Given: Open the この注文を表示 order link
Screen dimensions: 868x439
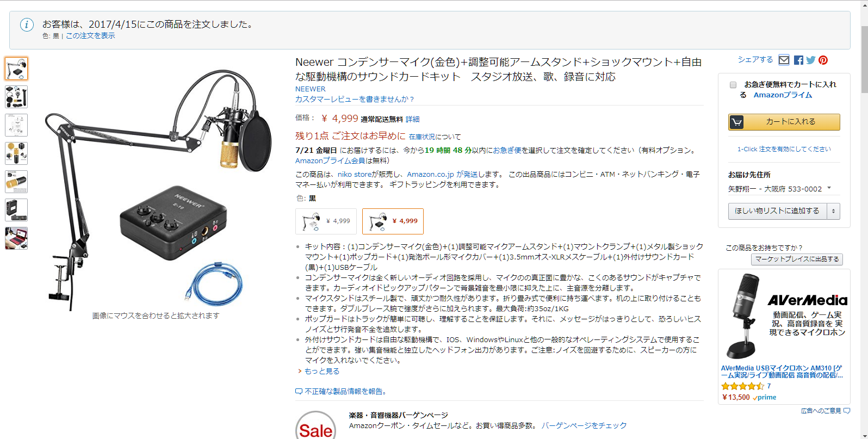Looking at the screenshot, I should 90,36.
